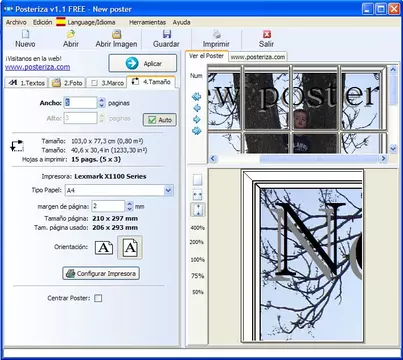Click the Aplicar button
403x360 pixels.
(143, 63)
